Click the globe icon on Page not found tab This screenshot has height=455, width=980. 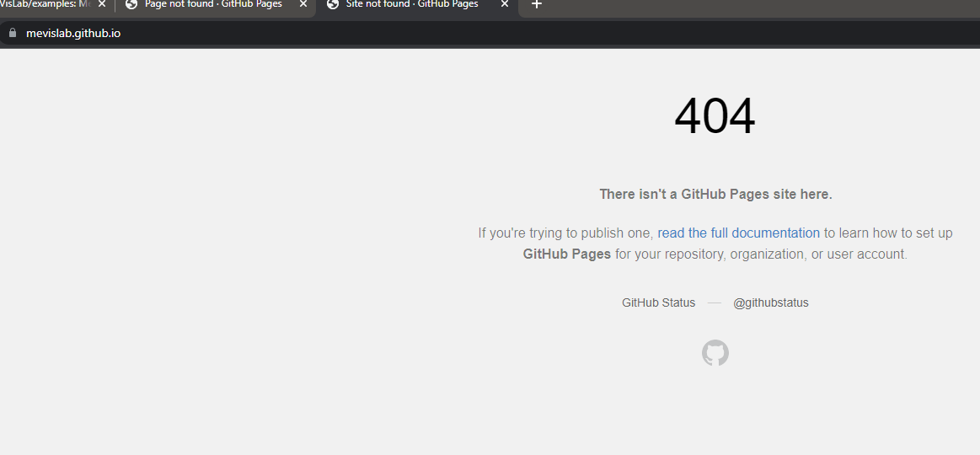131,4
